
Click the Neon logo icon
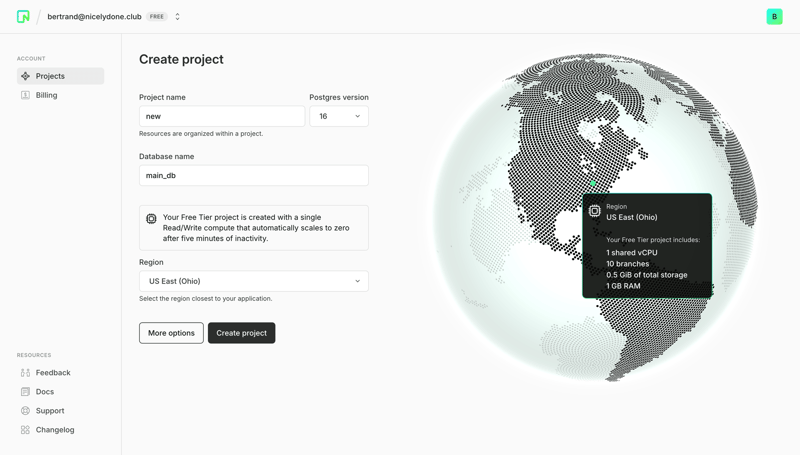click(23, 17)
